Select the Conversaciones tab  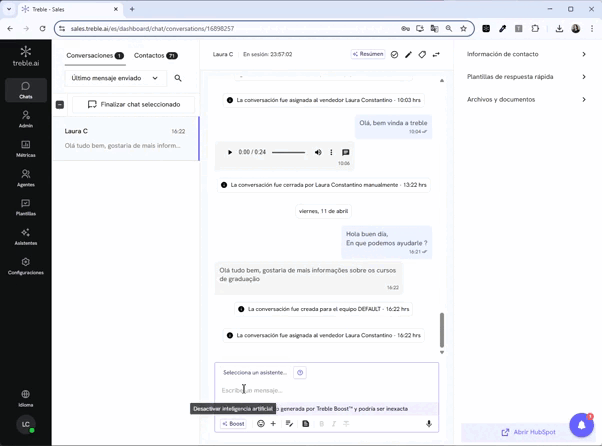point(95,56)
